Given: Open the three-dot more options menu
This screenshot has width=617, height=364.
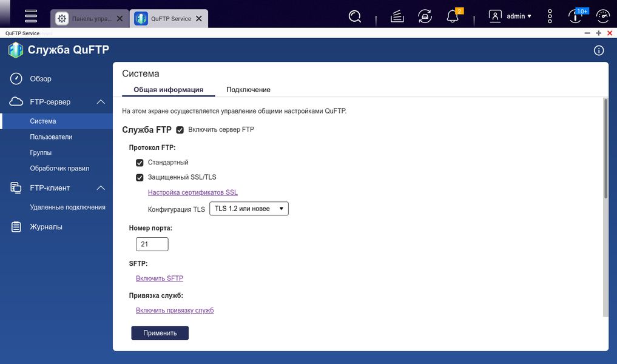Looking at the screenshot, I should point(550,16).
